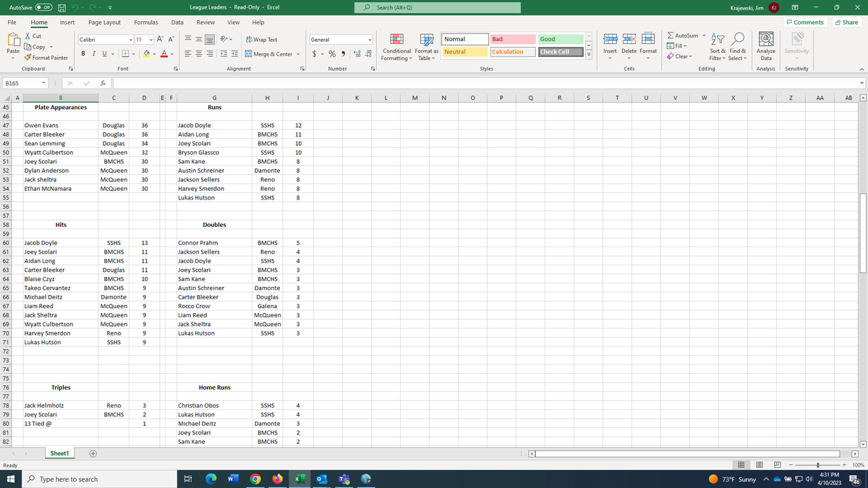Click the Find & Select button
Image resolution: width=868 pixels, height=488 pixels.
(x=739, y=46)
